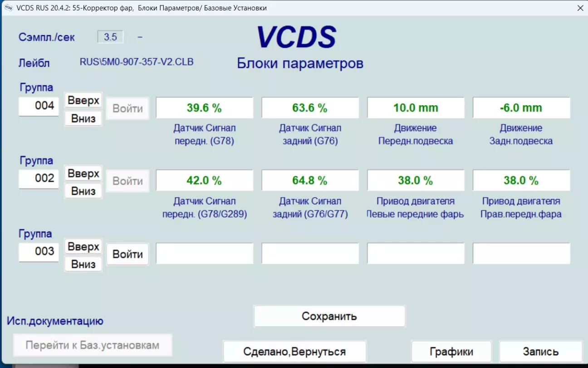Click Вверх for group 004

(83, 100)
